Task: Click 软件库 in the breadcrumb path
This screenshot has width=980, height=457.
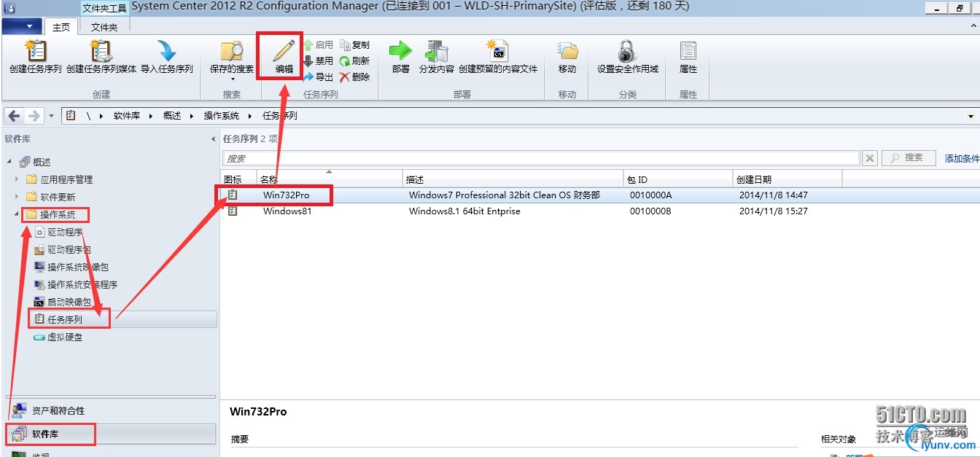Action: click(126, 116)
